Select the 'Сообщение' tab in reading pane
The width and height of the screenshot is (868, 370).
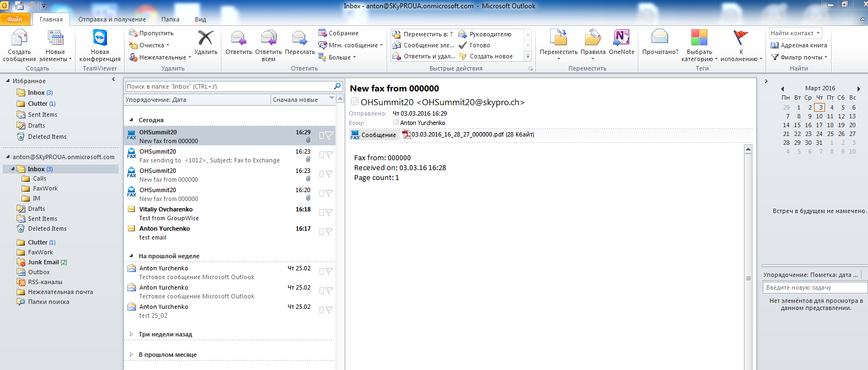tap(373, 135)
